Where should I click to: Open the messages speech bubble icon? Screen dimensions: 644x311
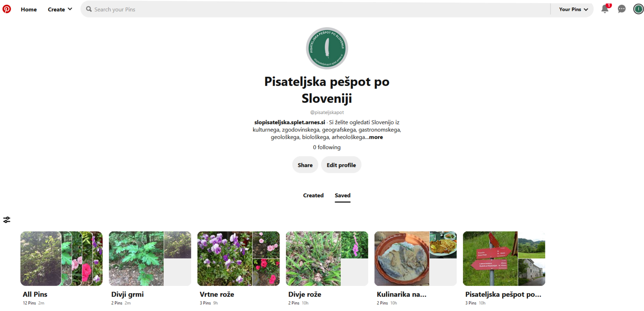click(x=622, y=9)
